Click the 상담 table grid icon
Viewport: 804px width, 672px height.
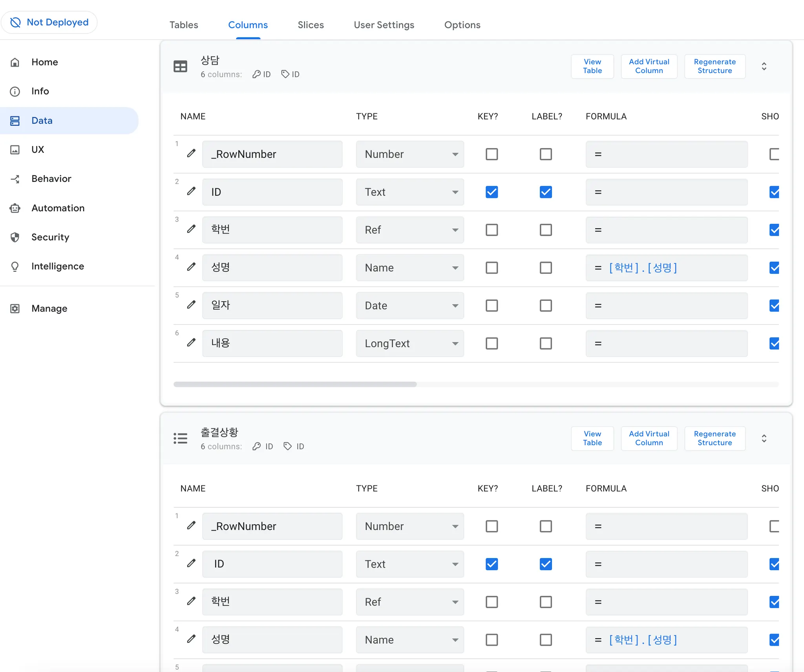(180, 66)
